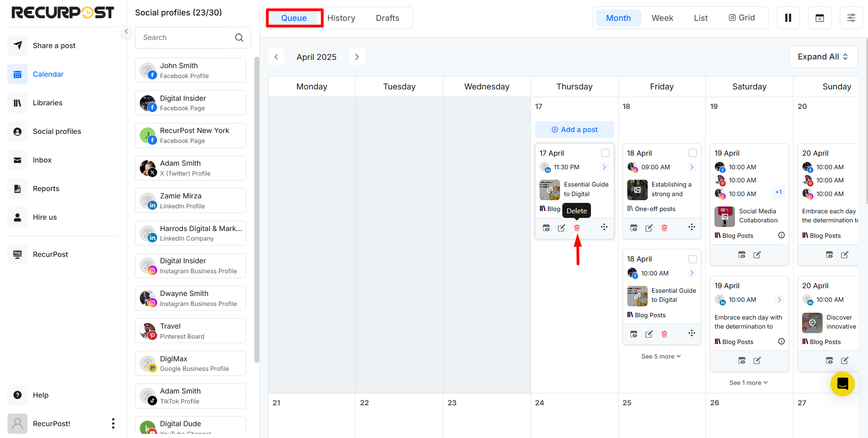Viewport: 868px width, 438px height.
Task: Tick the checkbox on 17 April post
Action: pos(605,153)
